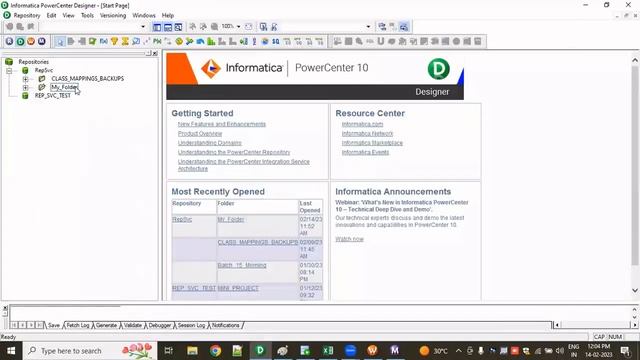The width and height of the screenshot is (640, 360).
Task: Select REP_SVC_TEST repository in the navigator
Action: point(53,96)
